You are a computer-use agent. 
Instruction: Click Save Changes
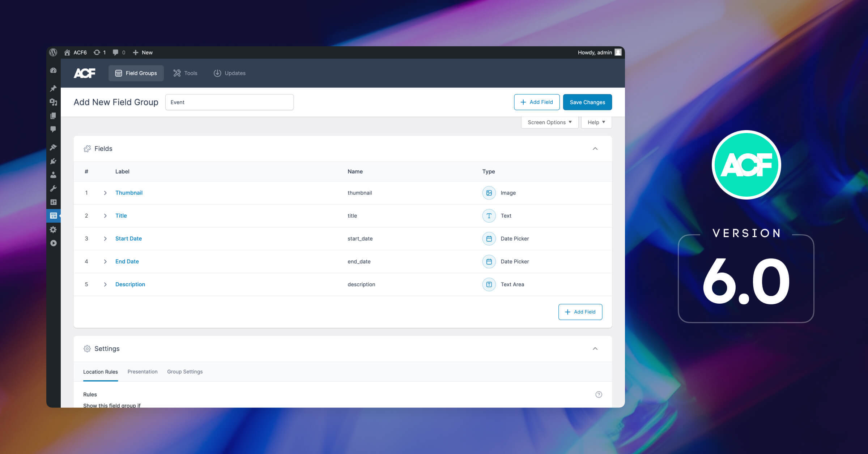(x=587, y=102)
